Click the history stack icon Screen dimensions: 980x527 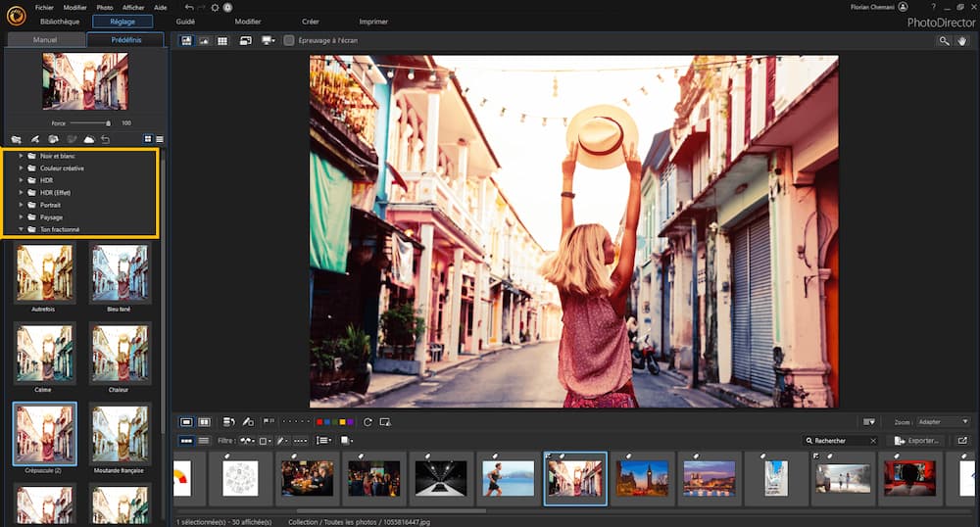tap(228, 422)
